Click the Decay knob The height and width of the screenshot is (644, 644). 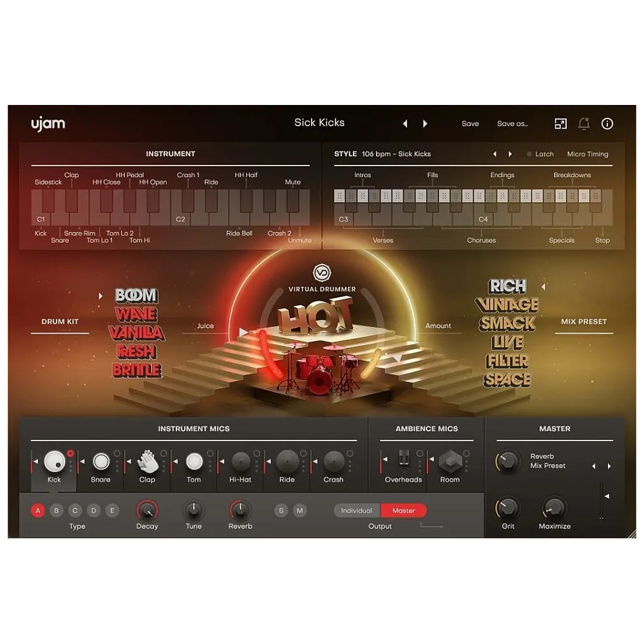click(147, 511)
